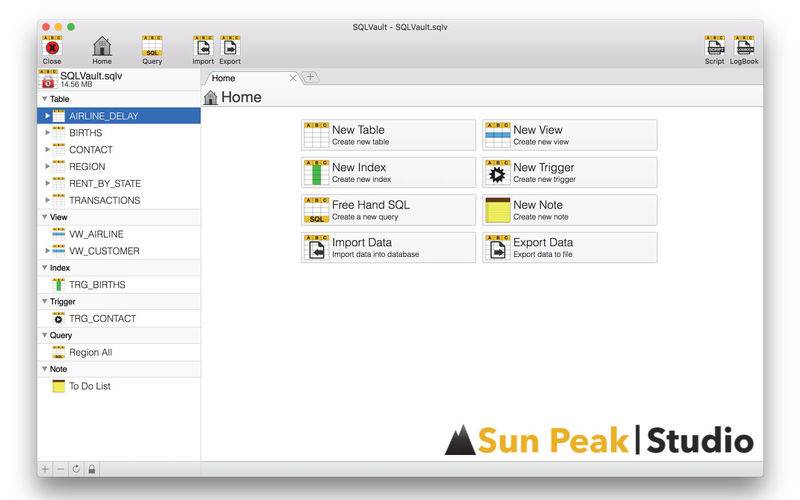Viewport: 800px width, 500px height.
Task: Collapse the Table section
Action: tap(44, 99)
